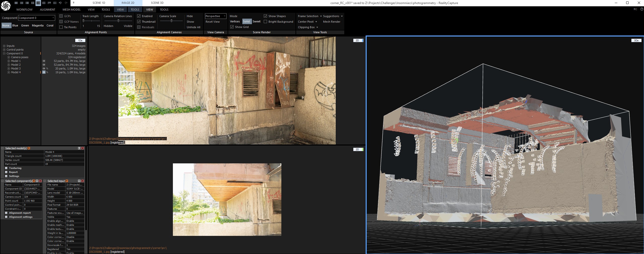Uncheck the Show Grid checkbox
The image size is (644, 254).
tap(232, 27)
